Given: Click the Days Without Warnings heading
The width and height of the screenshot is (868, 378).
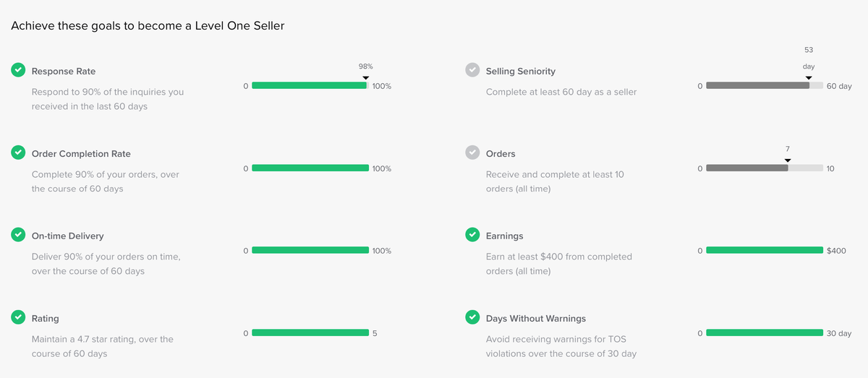Looking at the screenshot, I should (535, 318).
